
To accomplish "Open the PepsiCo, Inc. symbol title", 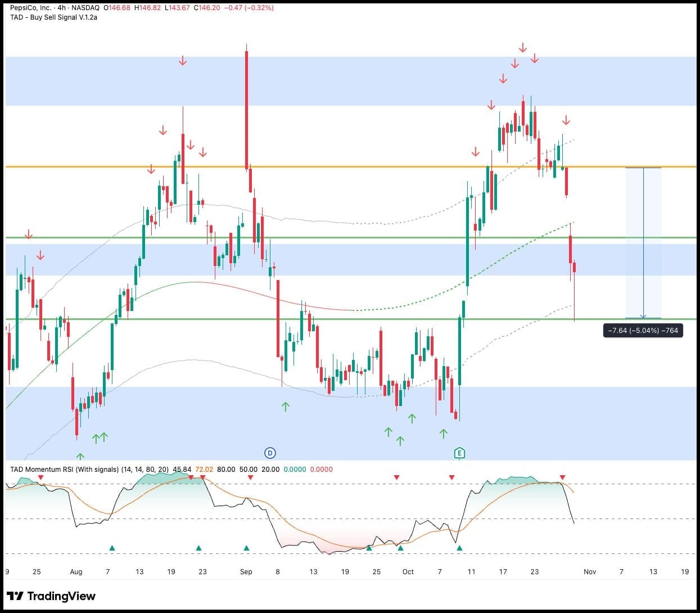I will coord(30,8).
